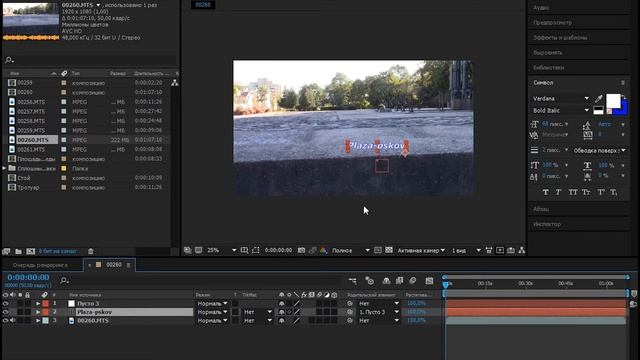Screen dimensions: 640x360
Task: Open the Абзац panel
Action: tap(541, 209)
